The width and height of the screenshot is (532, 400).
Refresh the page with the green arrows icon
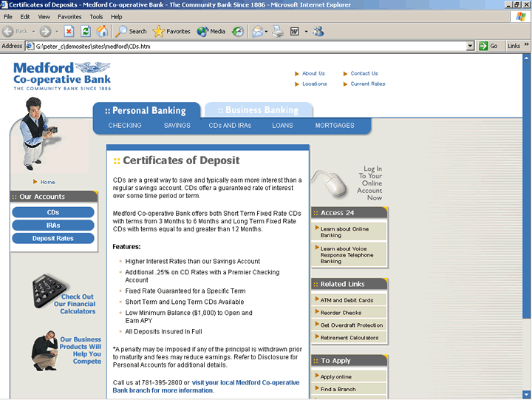pyautogui.click(x=86, y=32)
